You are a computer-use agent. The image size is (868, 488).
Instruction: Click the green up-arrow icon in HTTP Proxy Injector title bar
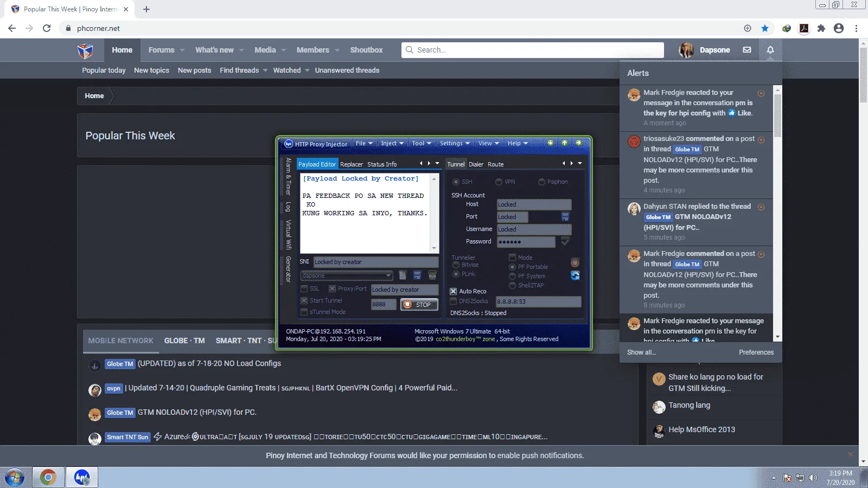[x=565, y=143]
